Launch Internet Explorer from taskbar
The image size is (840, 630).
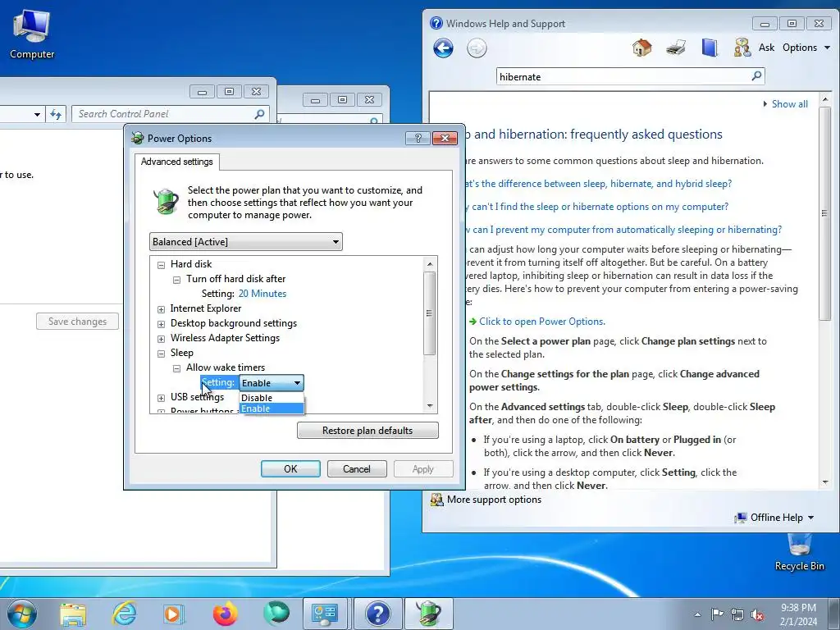pyautogui.click(x=124, y=614)
